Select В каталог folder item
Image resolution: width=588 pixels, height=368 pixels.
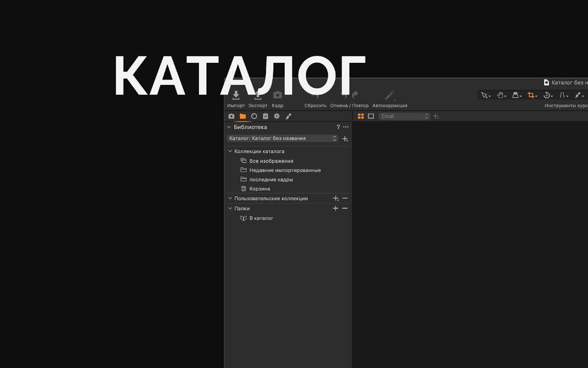[261, 218]
